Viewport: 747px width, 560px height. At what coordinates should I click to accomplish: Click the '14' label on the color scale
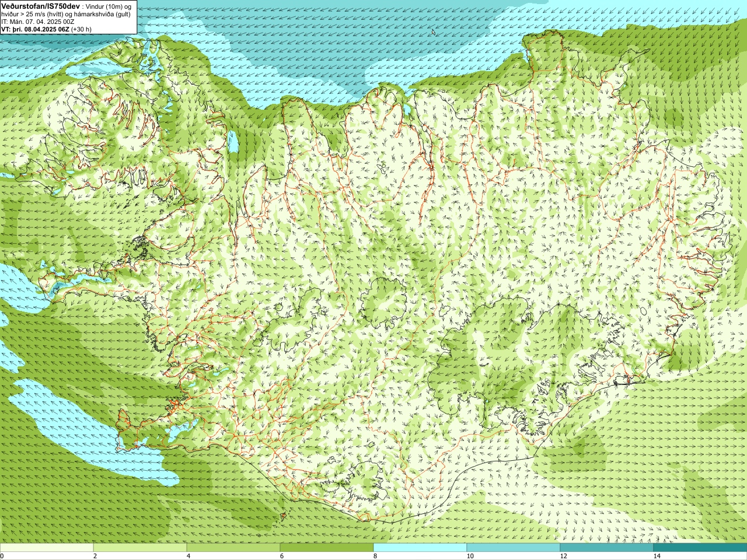657,556
